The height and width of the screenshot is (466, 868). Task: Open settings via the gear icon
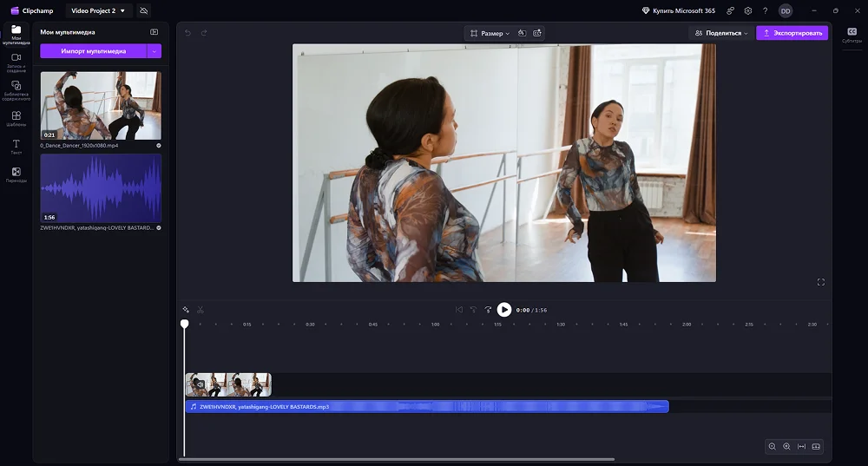(x=748, y=10)
